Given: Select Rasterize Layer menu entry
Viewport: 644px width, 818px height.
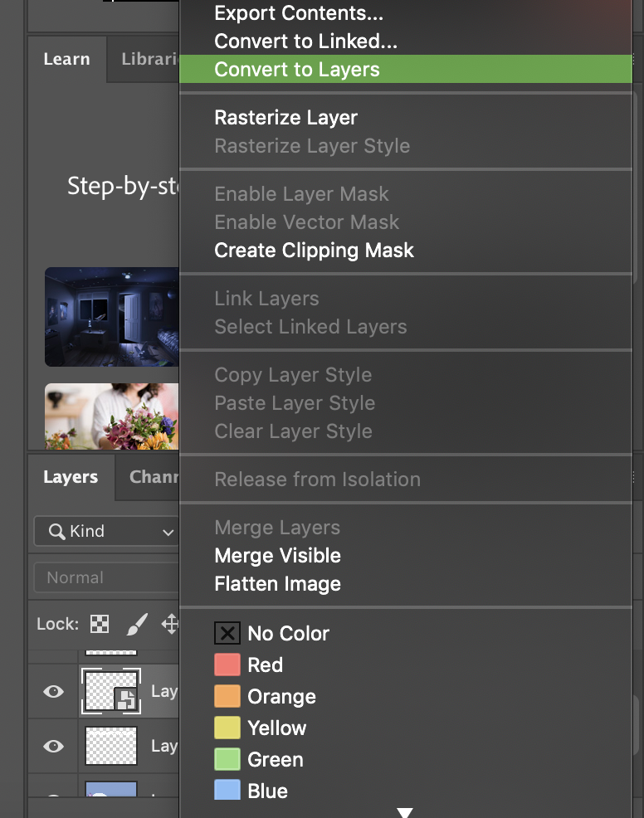Looking at the screenshot, I should pyautogui.click(x=285, y=118).
